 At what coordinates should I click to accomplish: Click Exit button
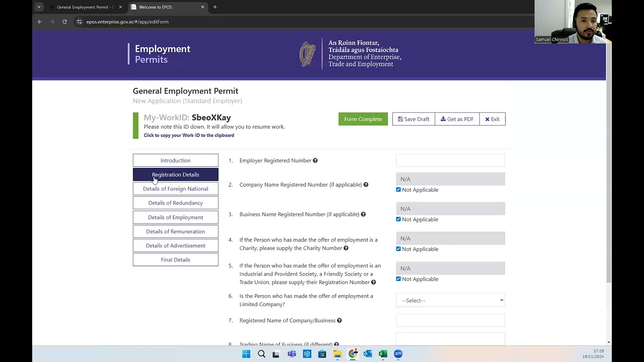(493, 119)
